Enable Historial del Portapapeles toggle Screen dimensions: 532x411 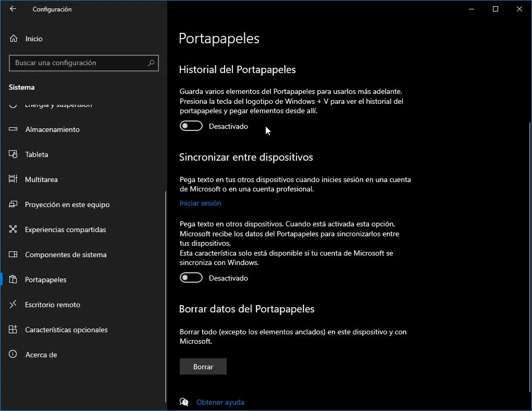191,126
